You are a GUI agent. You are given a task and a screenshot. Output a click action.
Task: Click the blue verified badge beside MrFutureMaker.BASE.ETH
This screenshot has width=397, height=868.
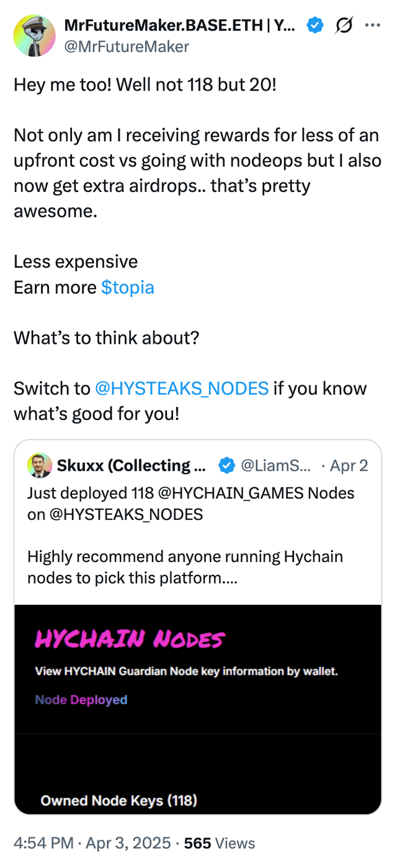tap(316, 25)
